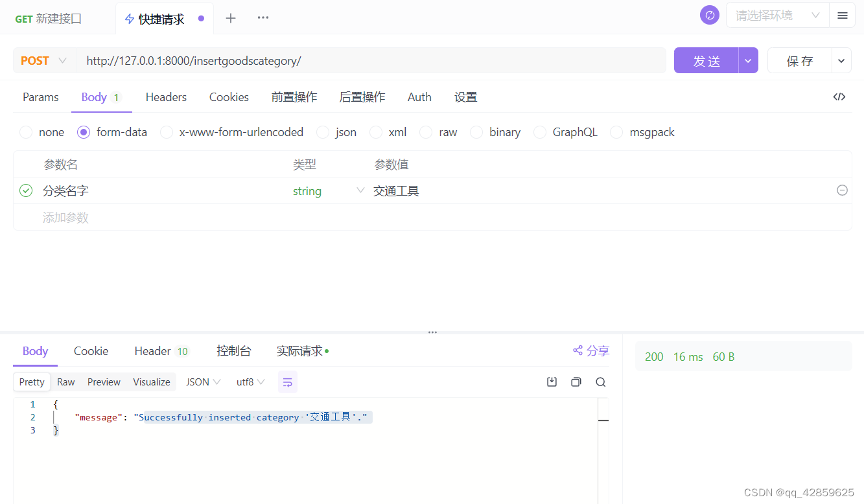Switch to the GET 新建接口 tab

pyautogui.click(x=49, y=19)
